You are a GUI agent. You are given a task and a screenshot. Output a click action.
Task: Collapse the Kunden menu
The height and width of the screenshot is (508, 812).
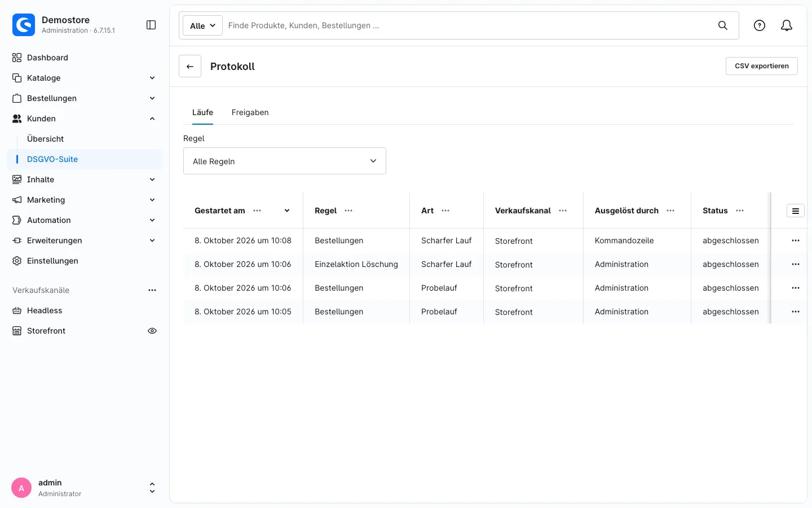tap(152, 119)
